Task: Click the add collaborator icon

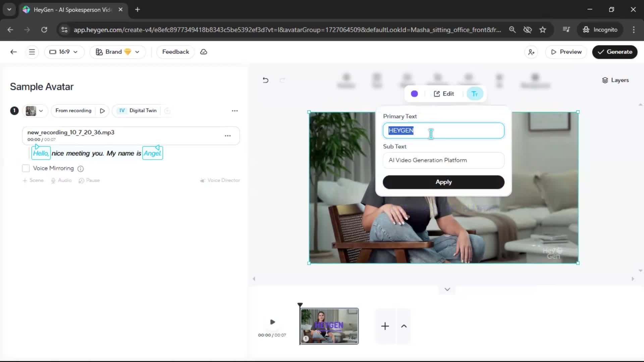Action: tap(531, 52)
